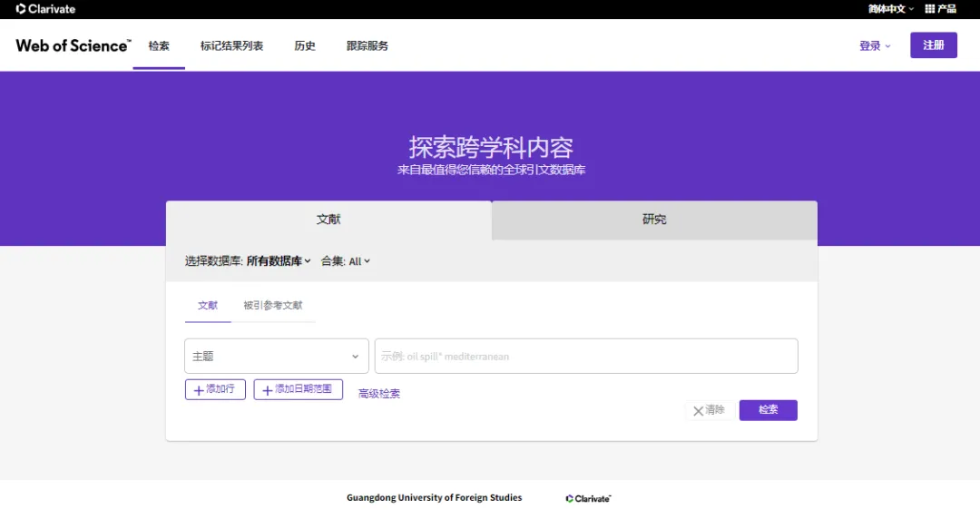Viewport: 980px width, 519px height.
Task: Click the plus icon on 添加日期范围
Action: pos(268,390)
